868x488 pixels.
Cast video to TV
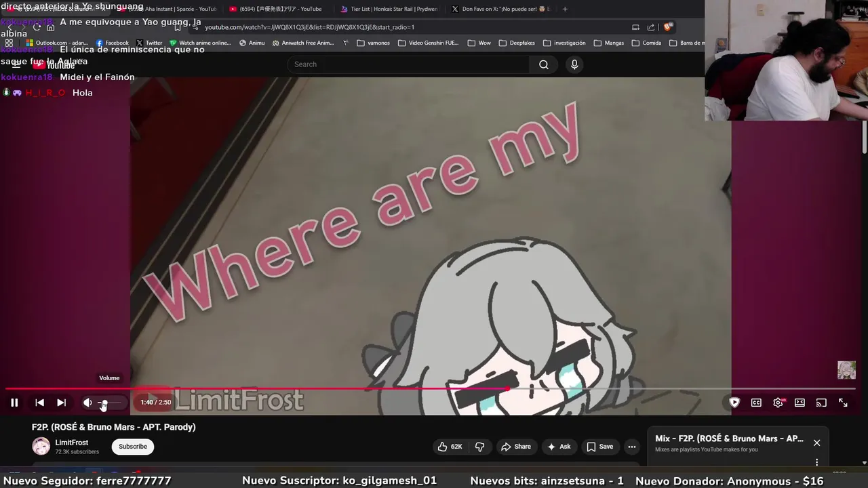coord(821,403)
